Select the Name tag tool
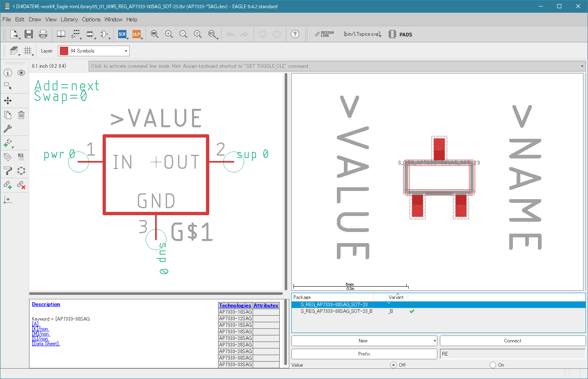Screen dimensions: 588x379 (x=8, y=157)
